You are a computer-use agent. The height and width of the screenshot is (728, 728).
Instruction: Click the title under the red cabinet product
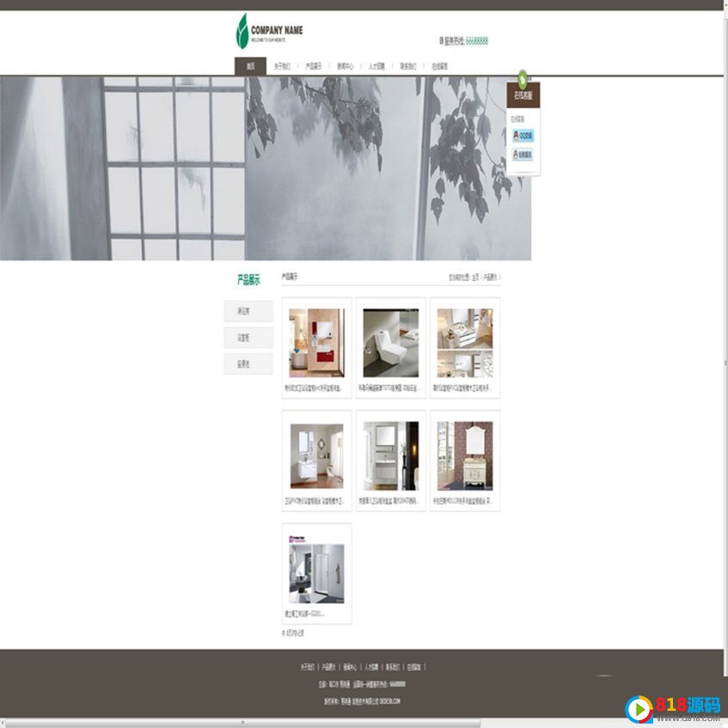314,388
